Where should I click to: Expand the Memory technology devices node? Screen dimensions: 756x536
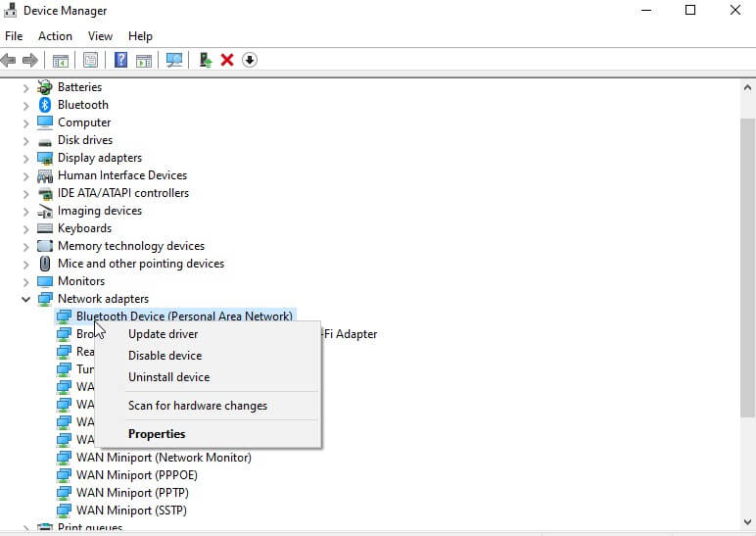pos(26,247)
